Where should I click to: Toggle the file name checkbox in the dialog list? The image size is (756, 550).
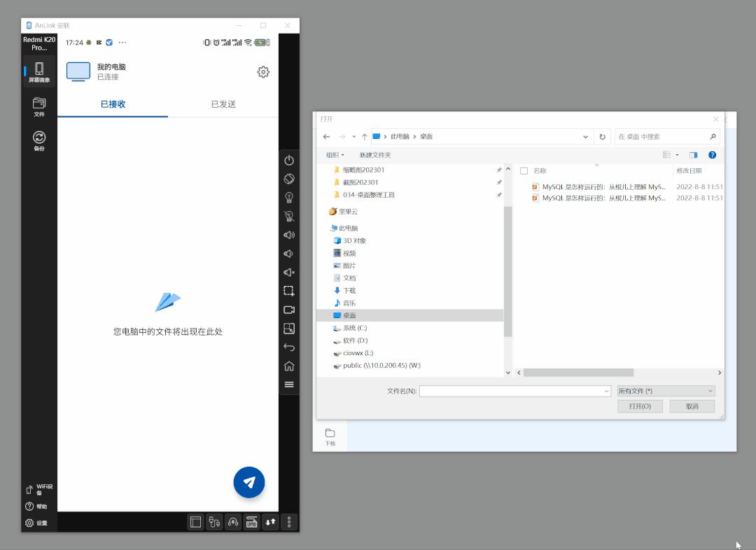[524, 170]
